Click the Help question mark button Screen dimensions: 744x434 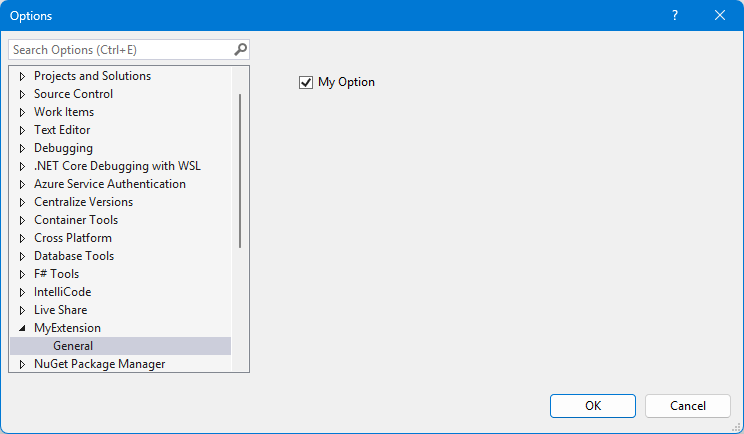coord(675,15)
